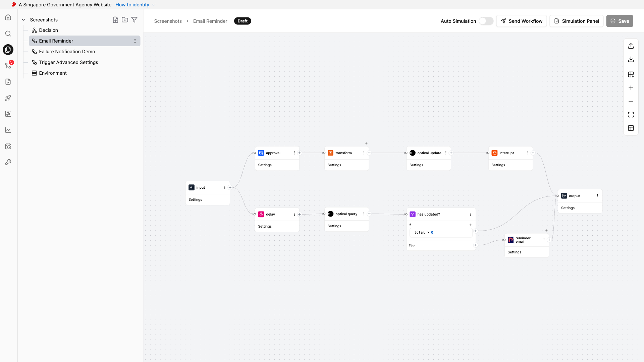This screenshot has width=644, height=362.
Task: Select the optical query node title
Action: (x=346, y=214)
